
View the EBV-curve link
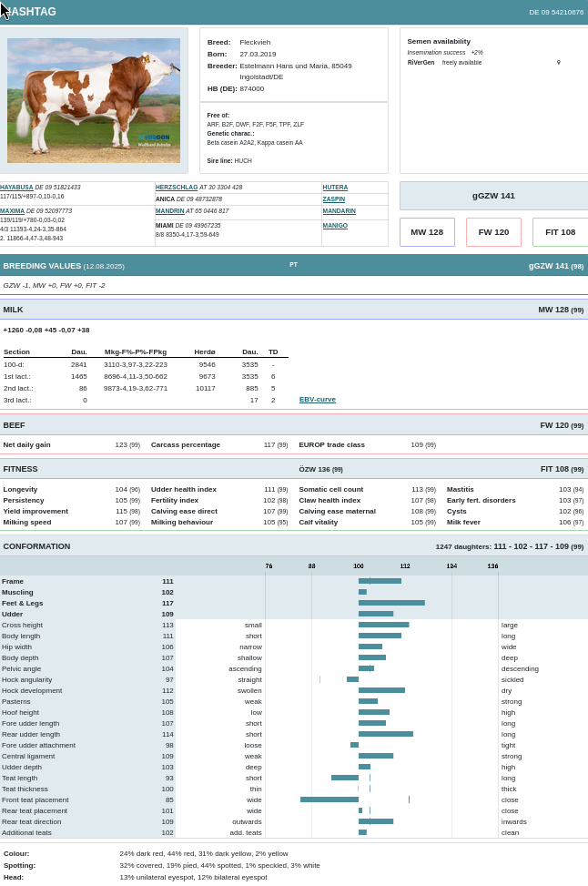pos(318,400)
